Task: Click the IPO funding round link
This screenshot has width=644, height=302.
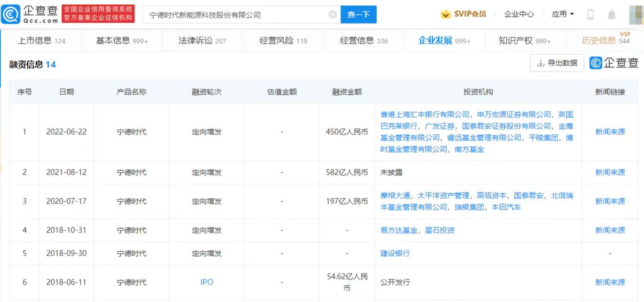Action: (207, 282)
